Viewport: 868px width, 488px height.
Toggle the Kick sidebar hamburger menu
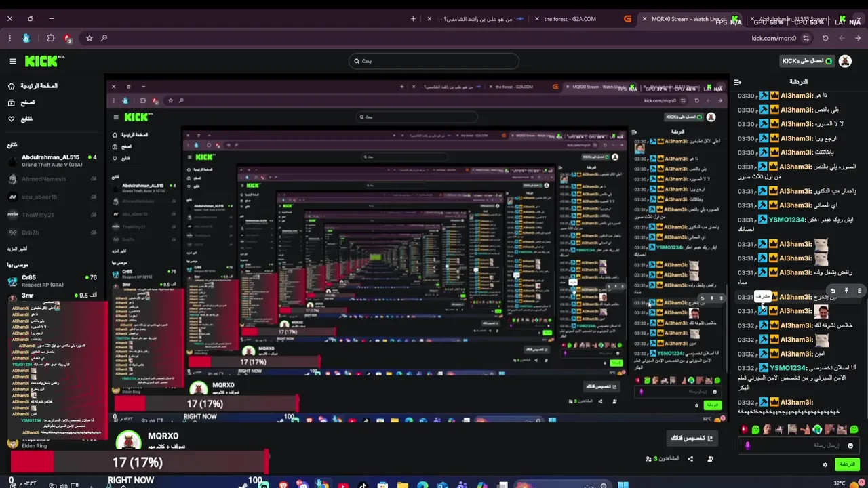(x=13, y=61)
